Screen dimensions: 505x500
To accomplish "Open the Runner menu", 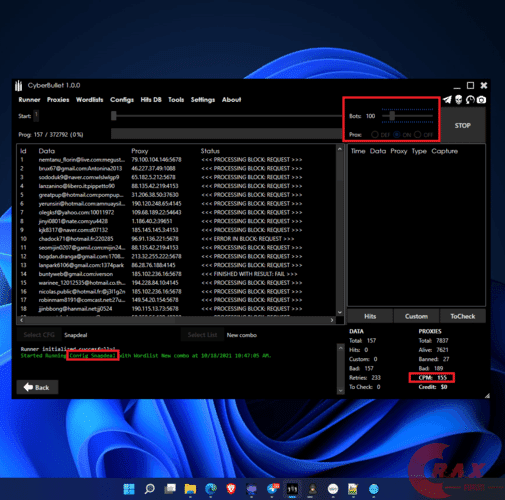I will (29, 100).
